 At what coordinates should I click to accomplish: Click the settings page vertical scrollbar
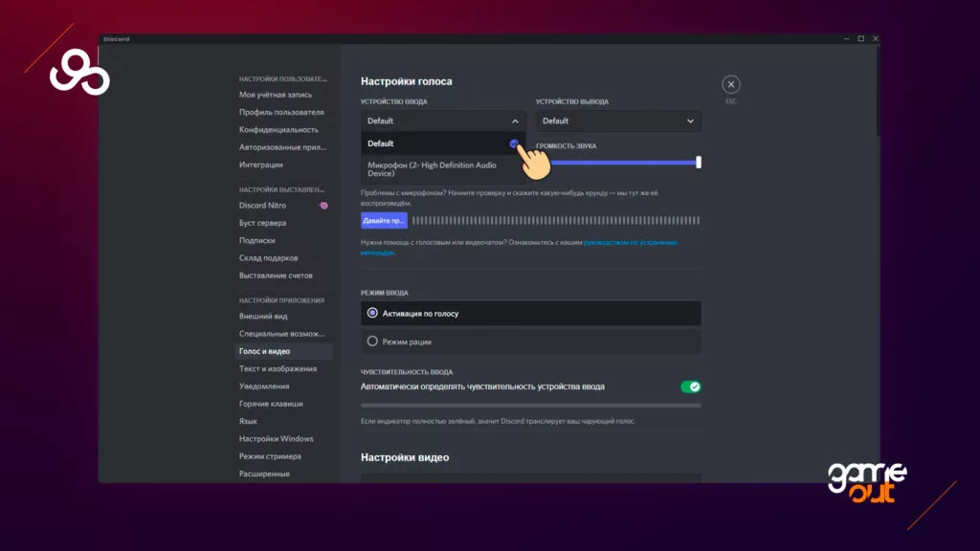(876, 96)
